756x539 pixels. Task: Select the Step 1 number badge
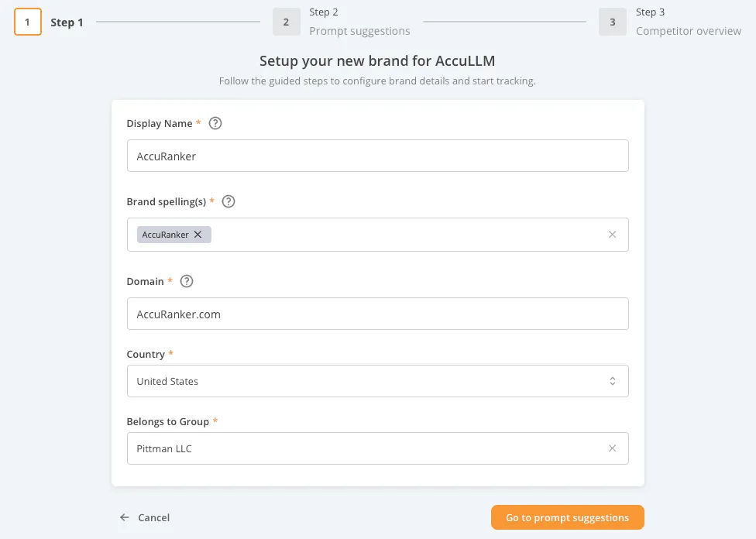point(28,22)
